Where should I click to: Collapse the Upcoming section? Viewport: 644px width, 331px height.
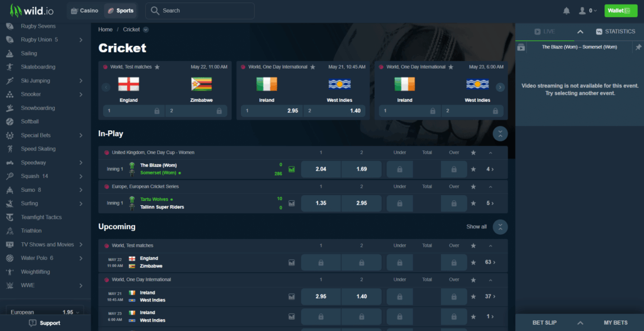[500, 227]
